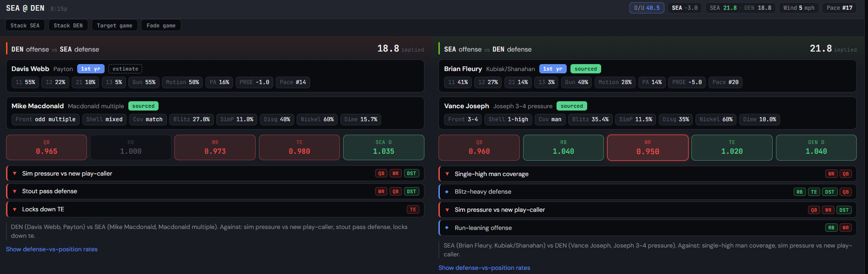
Task: Select the SEA QB 0.960 tile
Action: (479, 148)
